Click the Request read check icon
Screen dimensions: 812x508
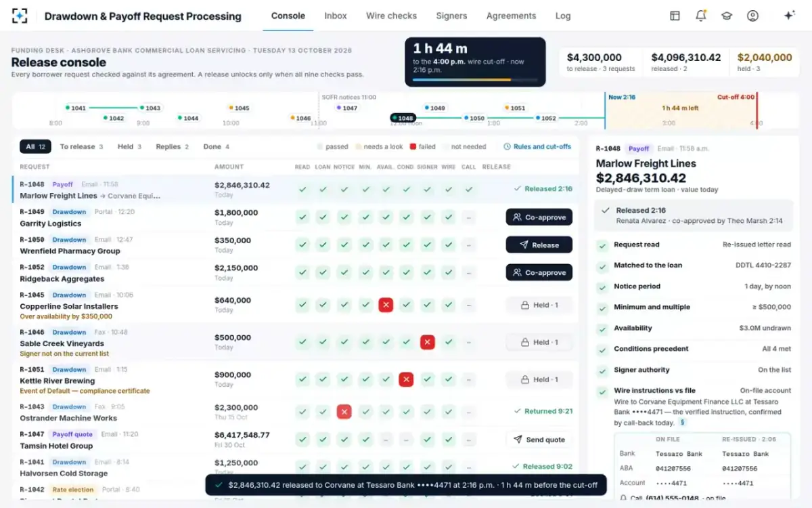click(602, 245)
